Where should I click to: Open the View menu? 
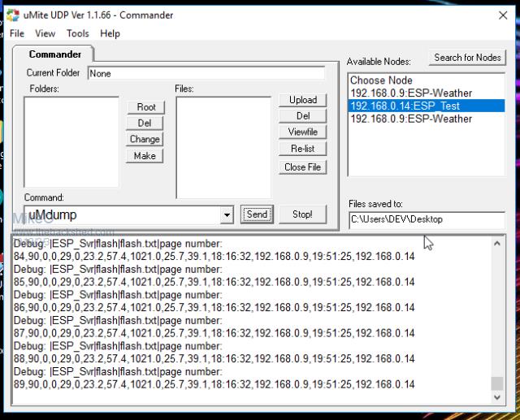pos(45,33)
